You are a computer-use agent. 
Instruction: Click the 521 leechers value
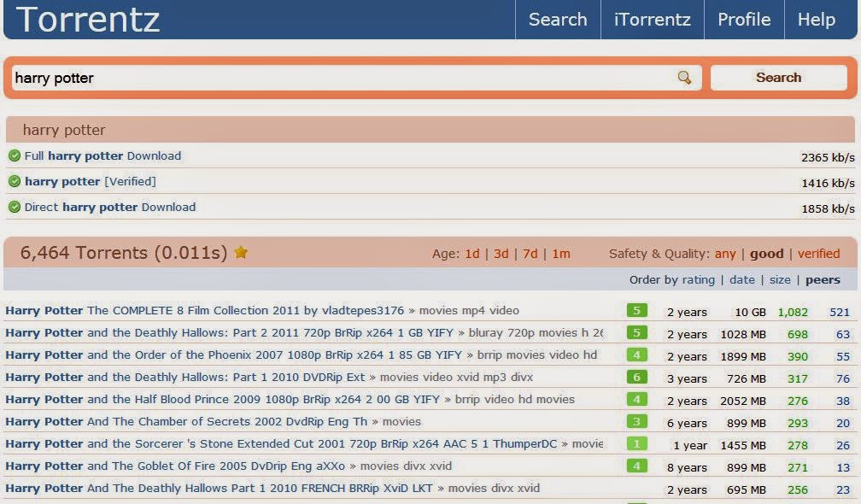pos(840,312)
